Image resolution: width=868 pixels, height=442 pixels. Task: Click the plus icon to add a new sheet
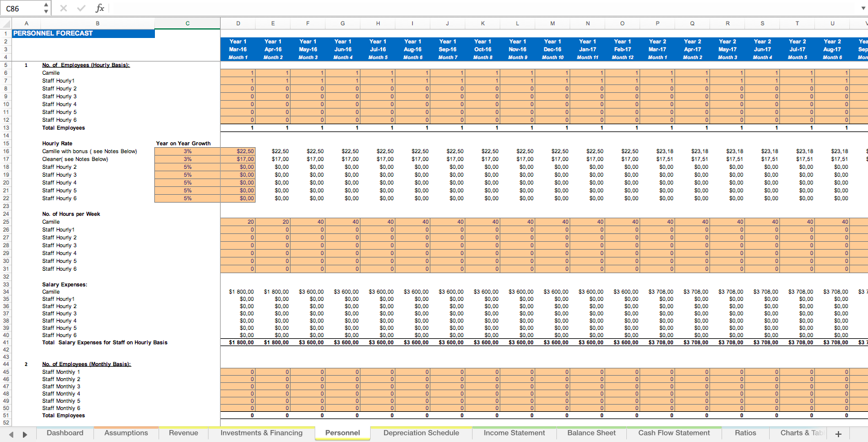(x=838, y=433)
